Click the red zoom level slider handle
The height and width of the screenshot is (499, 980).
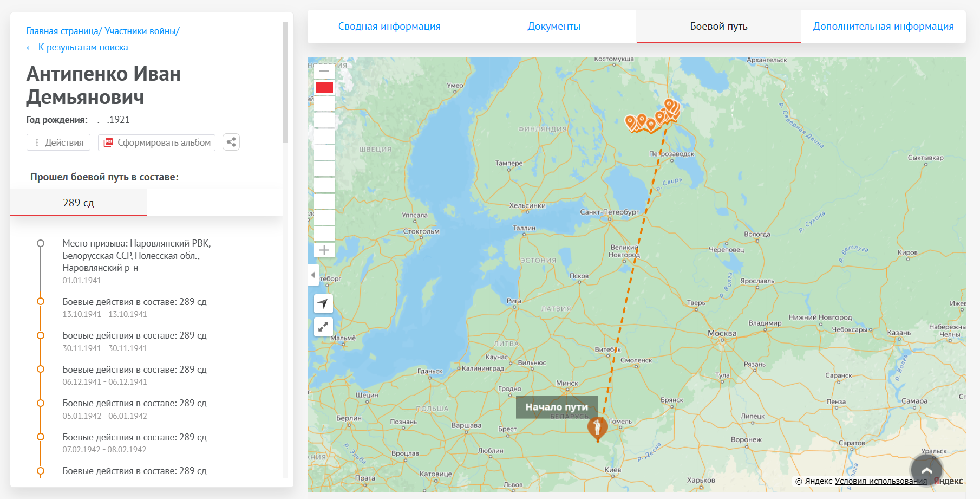[x=324, y=87]
